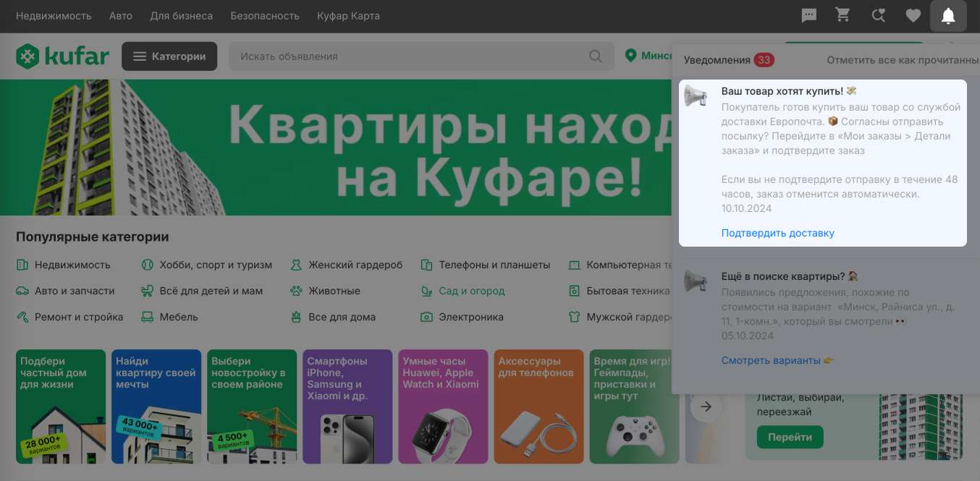Open messages chat bubble icon
This screenshot has width=980, height=481.
[809, 15]
